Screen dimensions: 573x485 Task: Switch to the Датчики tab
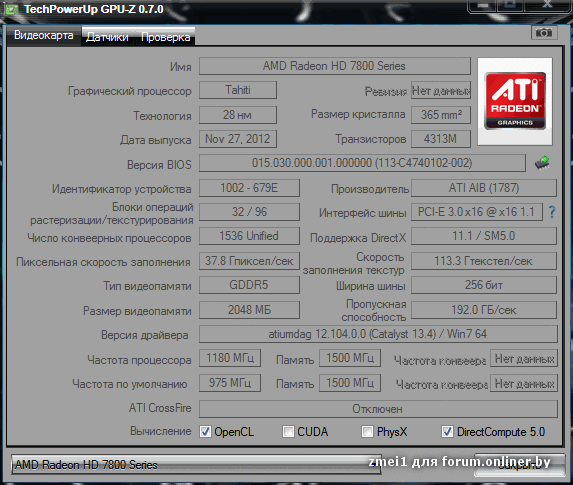(x=107, y=37)
